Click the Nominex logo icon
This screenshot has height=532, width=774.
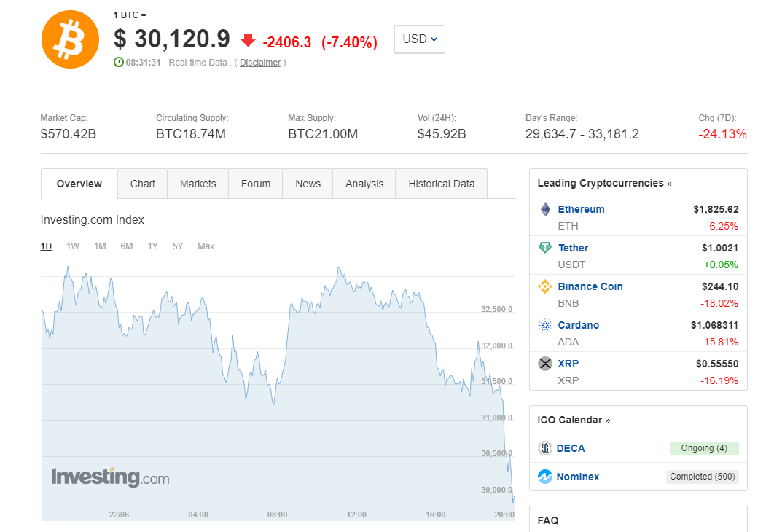point(545,477)
